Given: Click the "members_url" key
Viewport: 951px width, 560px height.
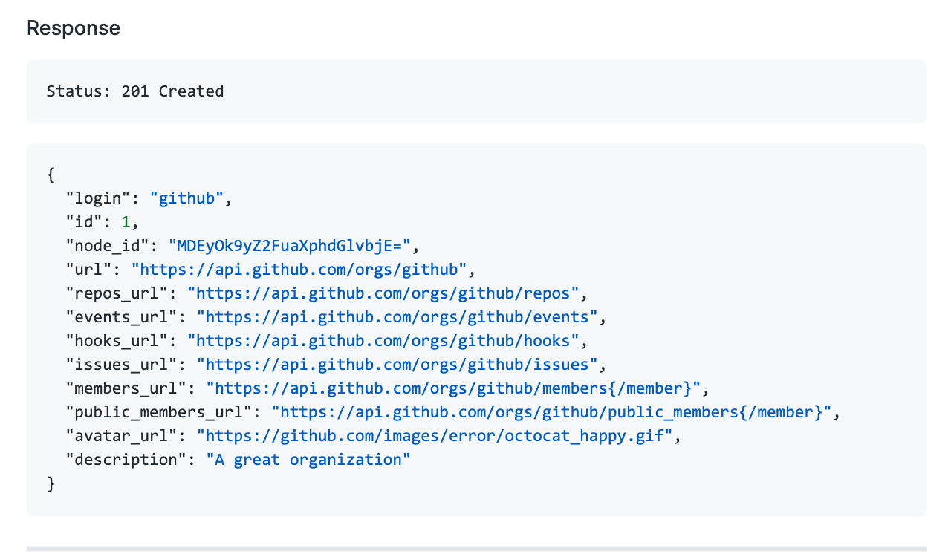Looking at the screenshot, I should pos(126,388).
